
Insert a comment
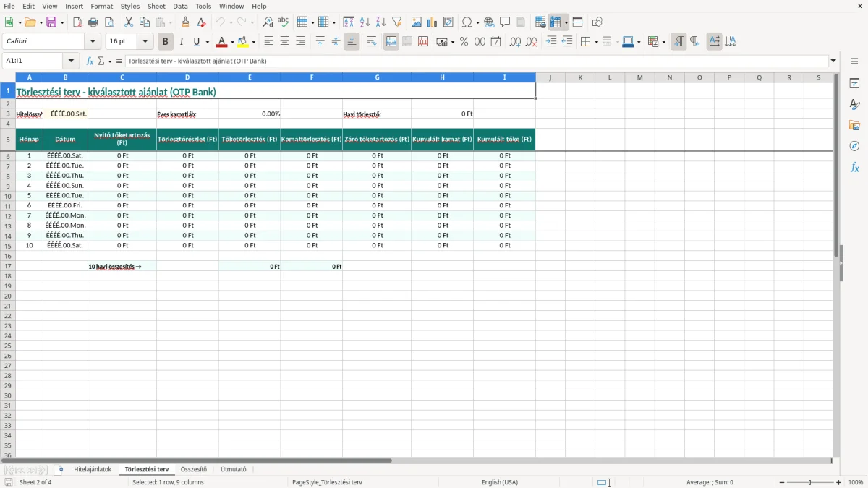(x=505, y=22)
